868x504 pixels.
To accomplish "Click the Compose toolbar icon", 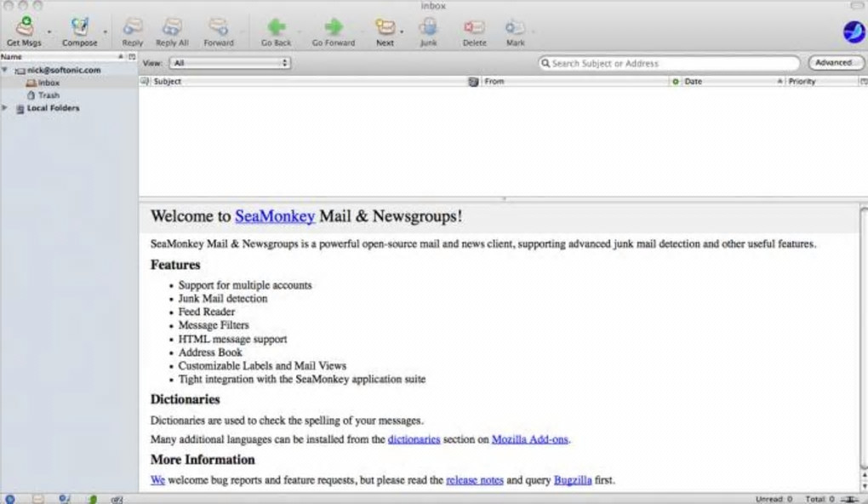I will point(80,26).
